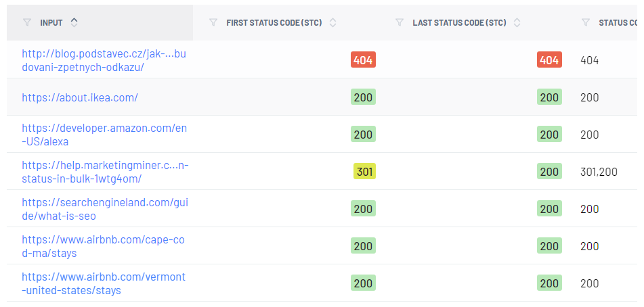Open filter icon for First Status Code column
Screen dimensions: 644x307
213,22
